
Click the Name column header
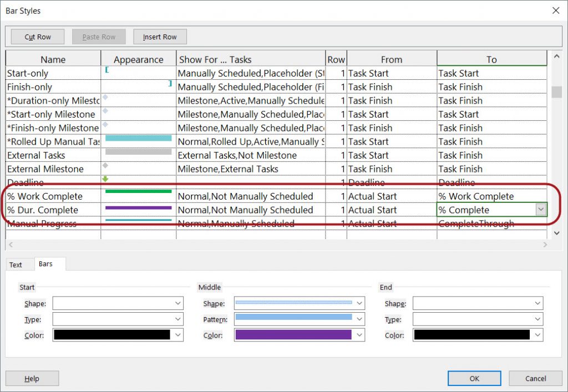[x=53, y=59]
